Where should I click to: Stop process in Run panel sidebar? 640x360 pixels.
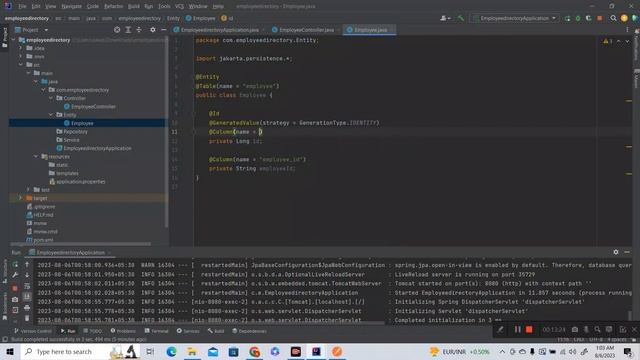pyautogui.click(x=15, y=288)
